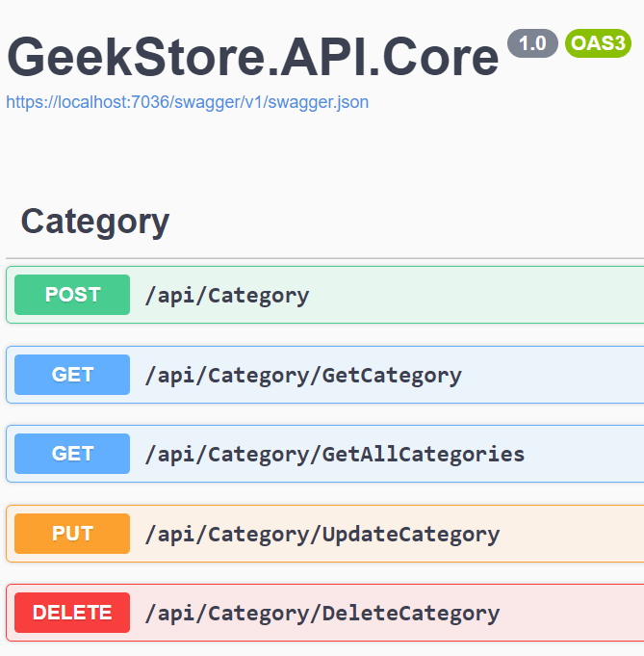Click the orange PUT method badge
The height and width of the screenshot is (656, 644).
click(72, 534)
